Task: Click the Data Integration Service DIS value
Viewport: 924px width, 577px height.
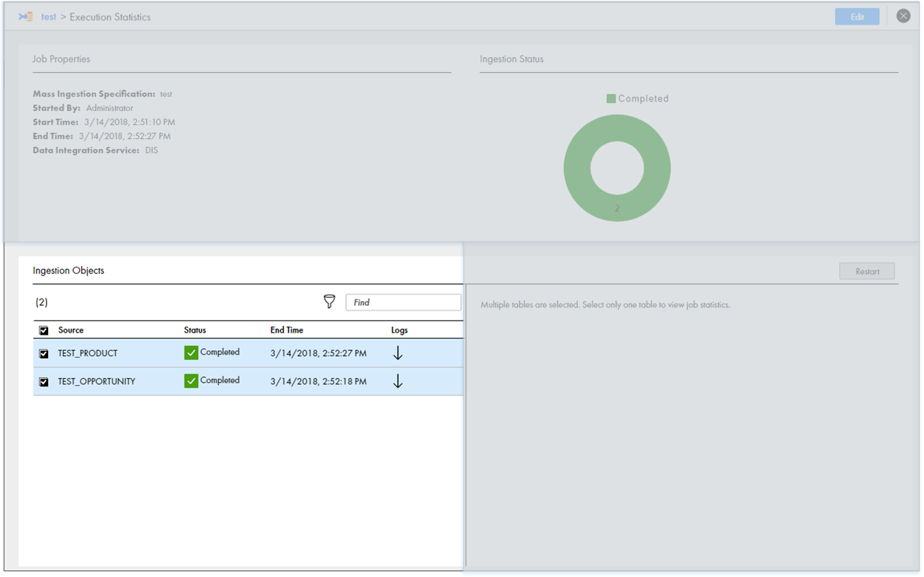Action: pyautogui.click(x=151, y=150)
